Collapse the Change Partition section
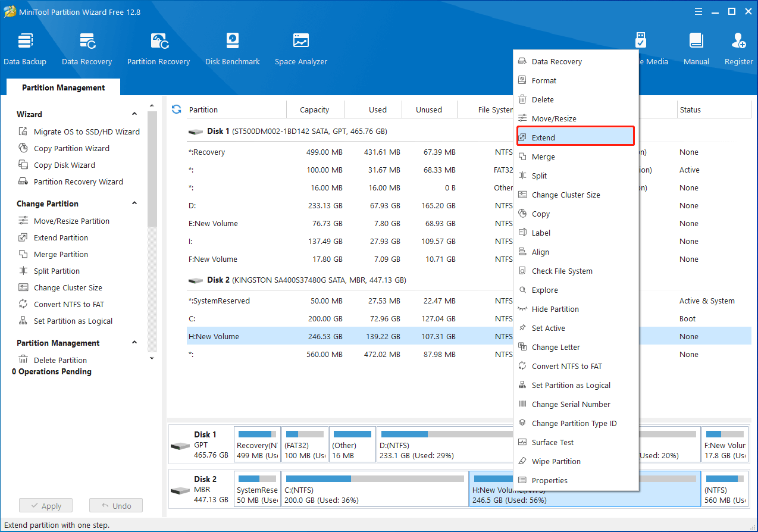The width and height of the screenshot is (758, 532). (134, 204)
